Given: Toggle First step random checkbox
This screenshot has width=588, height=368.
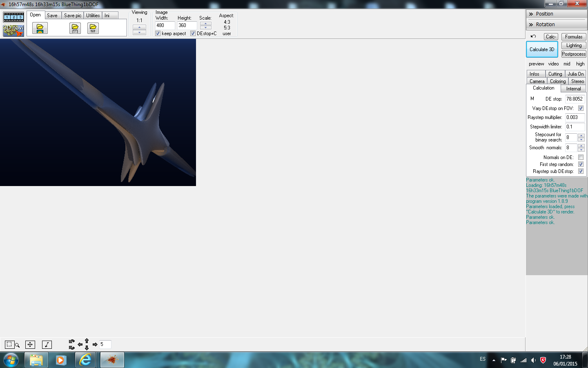Looking at the screenshot, I should point(581,164).
